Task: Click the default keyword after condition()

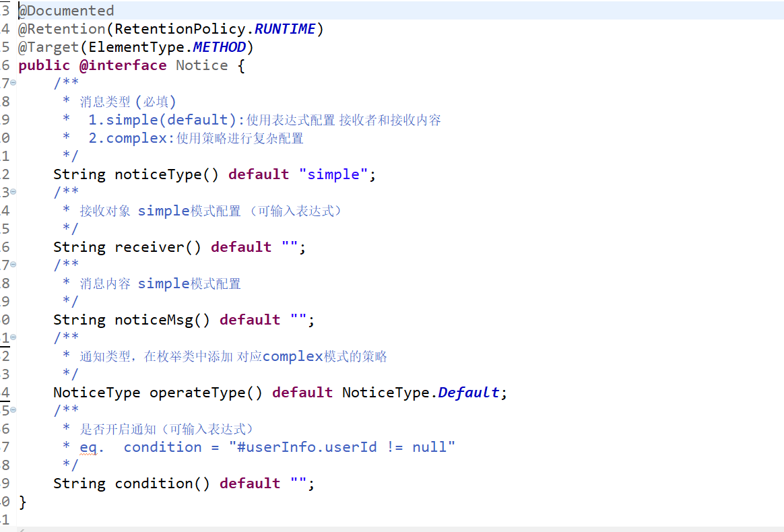Action: tap(249, 484)
